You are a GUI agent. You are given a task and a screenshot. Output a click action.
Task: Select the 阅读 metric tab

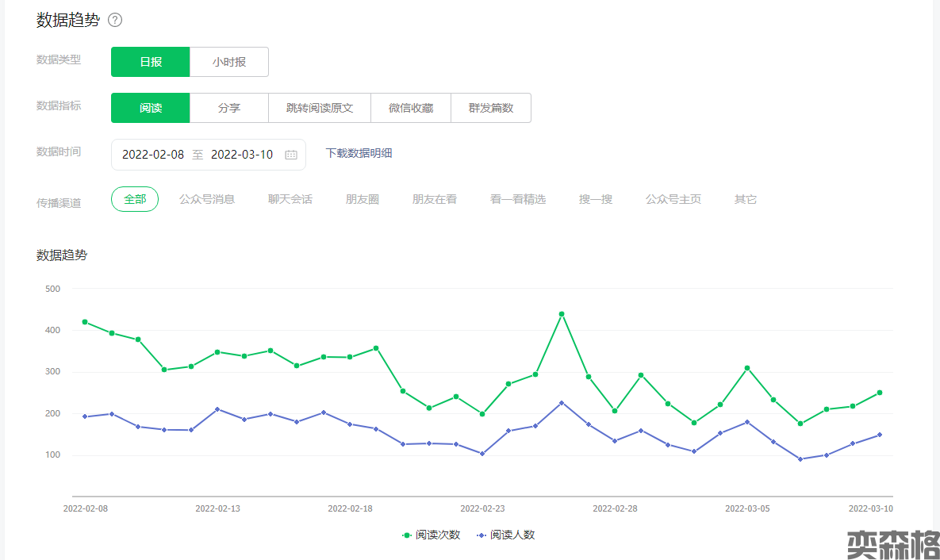point(151,108)
